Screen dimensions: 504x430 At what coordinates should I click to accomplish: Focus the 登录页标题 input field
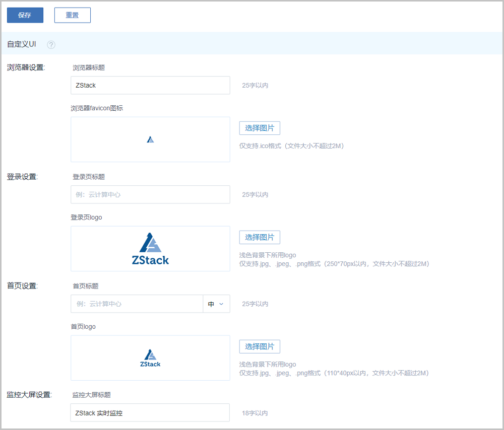pyautogui.click(x=150, y=194)
